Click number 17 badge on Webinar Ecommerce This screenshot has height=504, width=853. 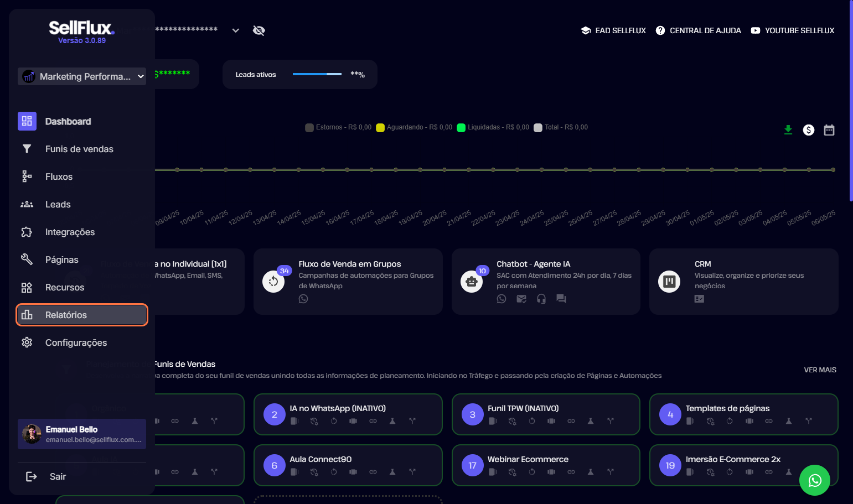tap(472, 465)
